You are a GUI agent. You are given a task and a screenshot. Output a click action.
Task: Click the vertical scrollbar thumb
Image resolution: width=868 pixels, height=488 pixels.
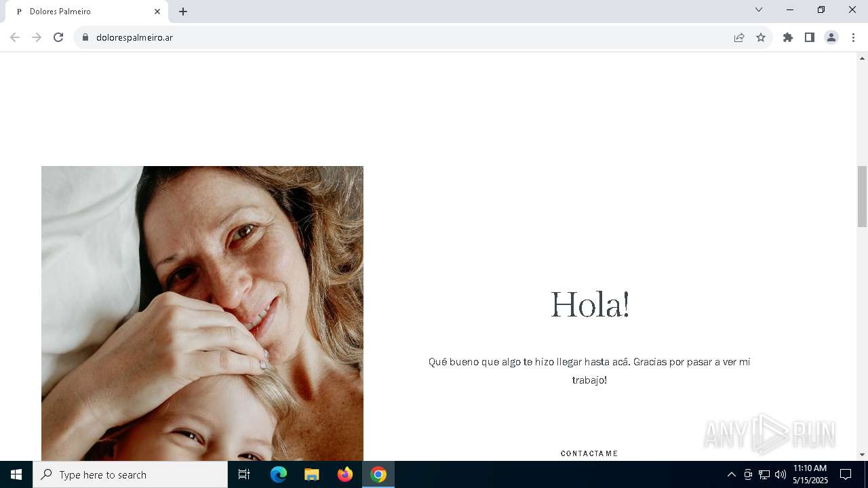click(863, 197)
